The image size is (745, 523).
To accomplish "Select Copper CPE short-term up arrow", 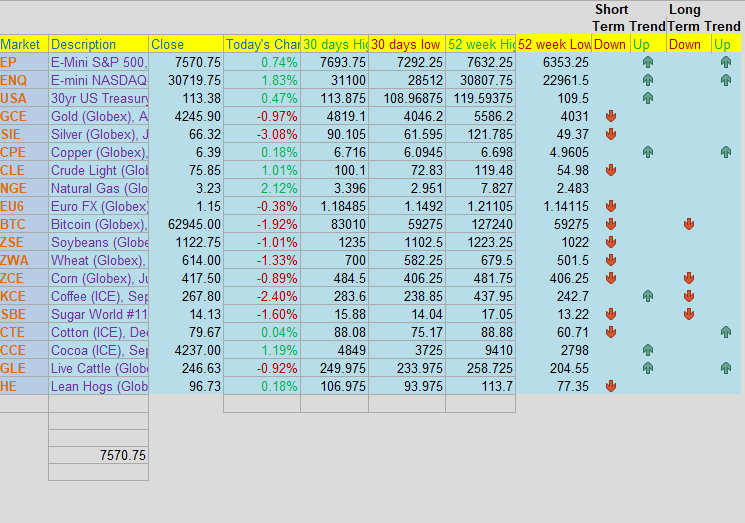I will [x=648, y=152].
